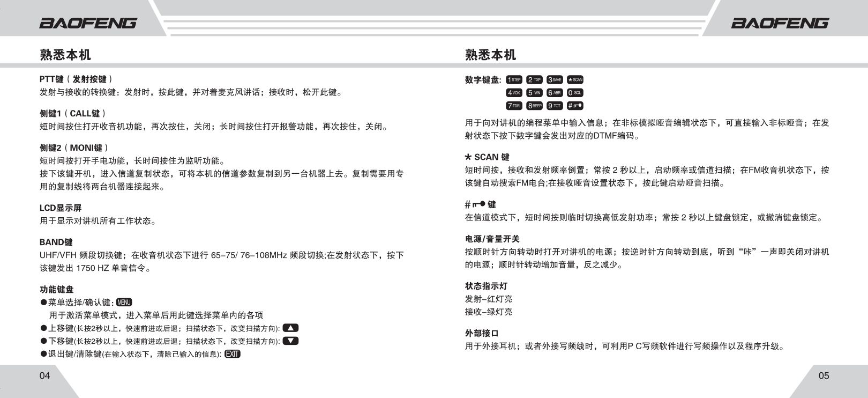Image resolution: width=868 pixels, height=398 pixels.
Task: Click the MENU key icon
Action: pyautogui.click(x=124, y=303)
